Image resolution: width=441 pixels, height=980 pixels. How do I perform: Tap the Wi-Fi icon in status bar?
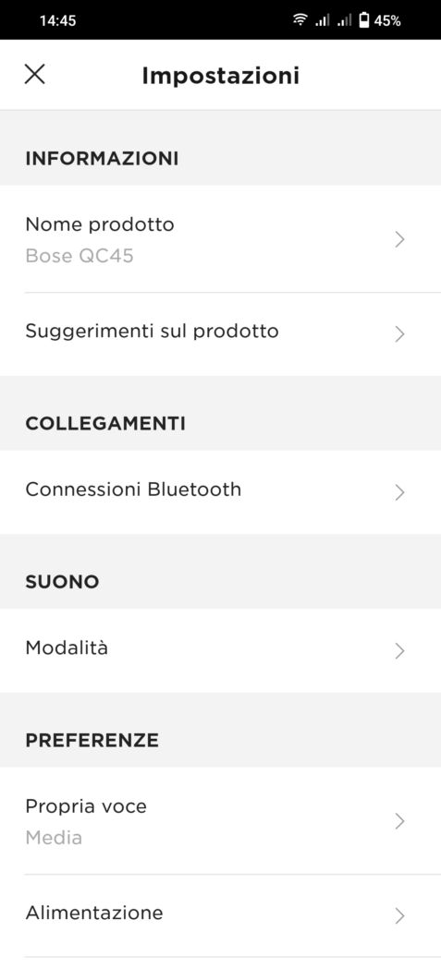coord(300,20)
